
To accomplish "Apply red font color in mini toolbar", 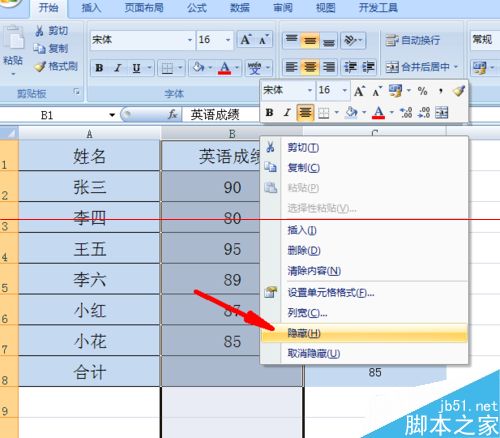I will 378,112.
